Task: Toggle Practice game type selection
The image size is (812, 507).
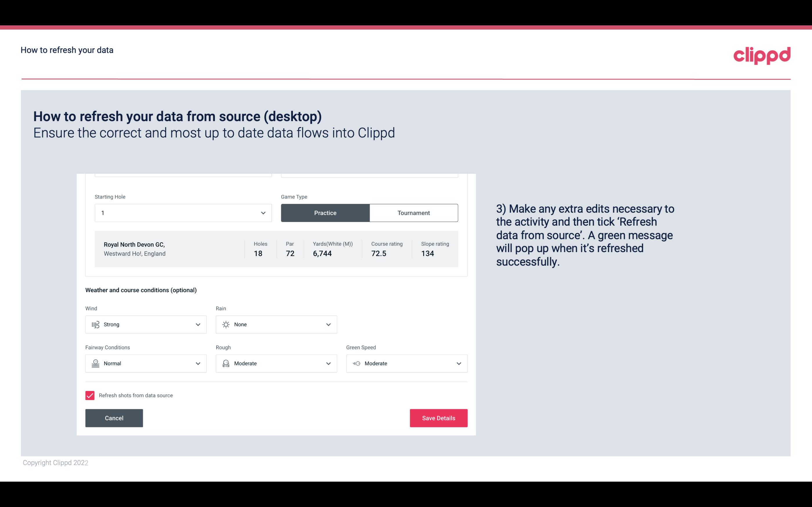Action: [325, 213]
